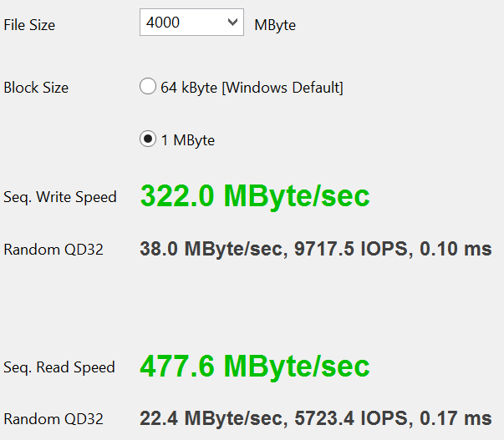Click the 9717.5 IOPS write figure

click(350, 249)
